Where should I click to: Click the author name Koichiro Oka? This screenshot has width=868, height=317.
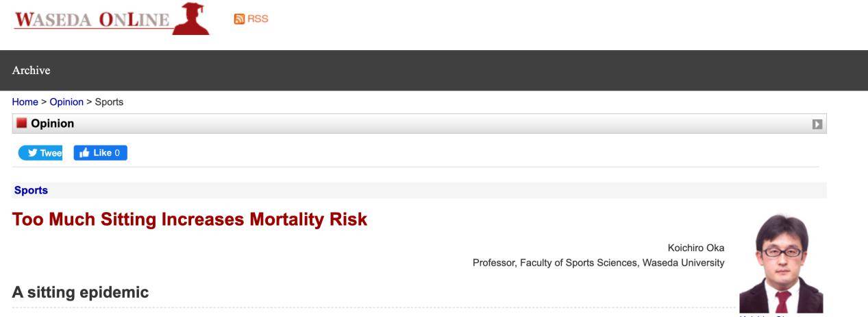[696, 248]
